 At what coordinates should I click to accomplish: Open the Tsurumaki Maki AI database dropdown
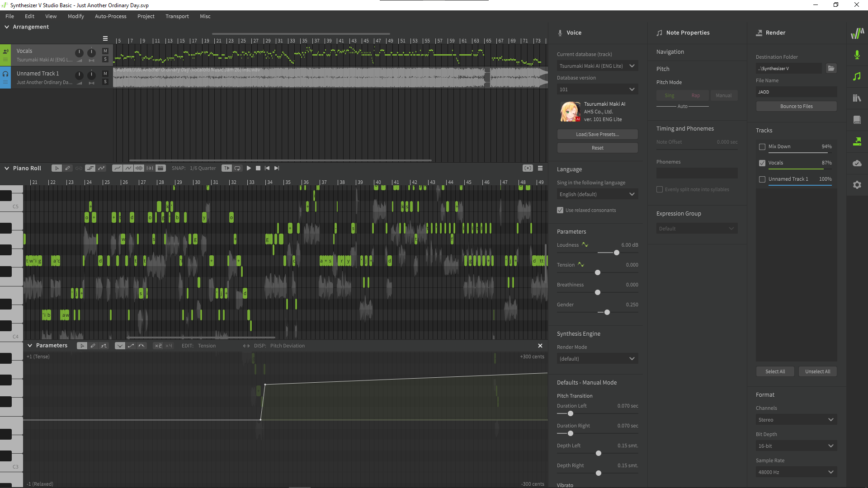tap(597, 66)
